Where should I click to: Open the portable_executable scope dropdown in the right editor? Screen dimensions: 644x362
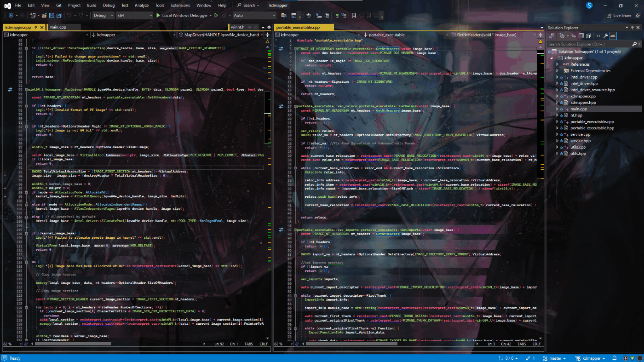click(x=406, y=34)
